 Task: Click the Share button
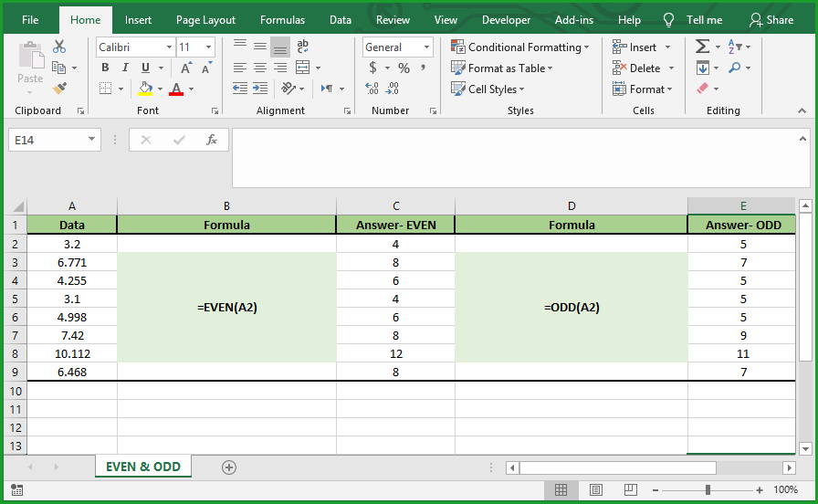tap(771, 20)
